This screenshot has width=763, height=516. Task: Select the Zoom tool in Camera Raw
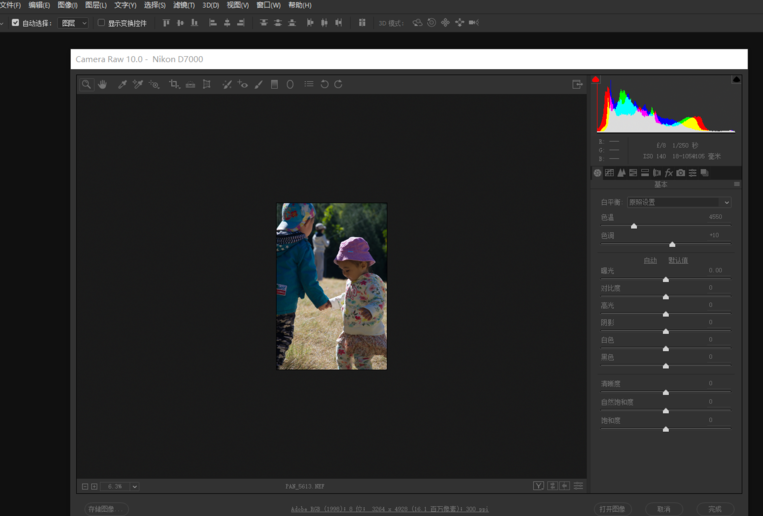[x=86, y=85]
